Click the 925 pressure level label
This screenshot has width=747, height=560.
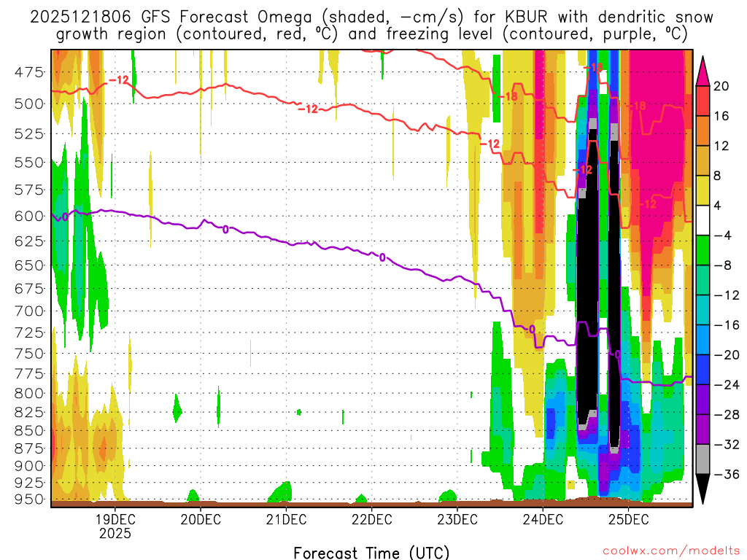click(x=28, y=483)
